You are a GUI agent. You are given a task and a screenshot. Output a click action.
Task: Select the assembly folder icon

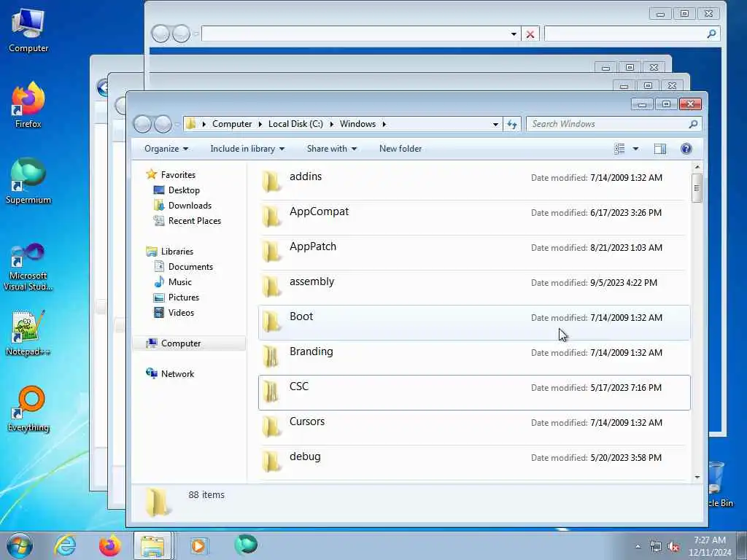point(271,287)
